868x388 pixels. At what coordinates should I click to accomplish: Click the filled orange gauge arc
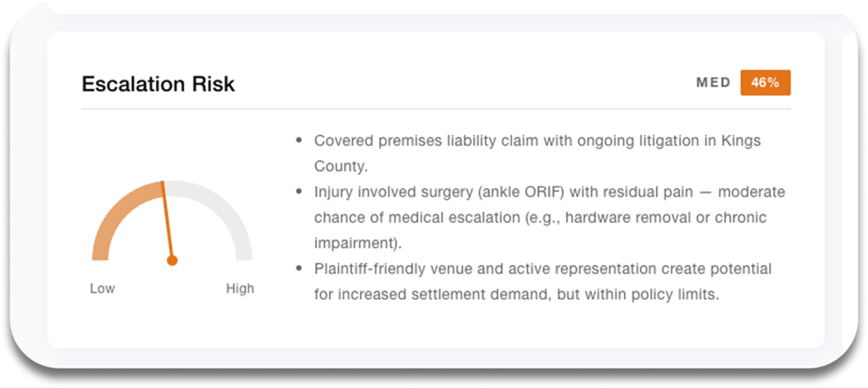[116, 211]
